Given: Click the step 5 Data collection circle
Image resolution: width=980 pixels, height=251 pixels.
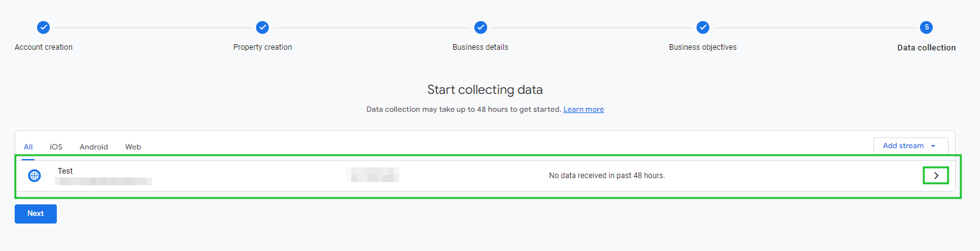Looking at the screenshot, I should (926, 27).
